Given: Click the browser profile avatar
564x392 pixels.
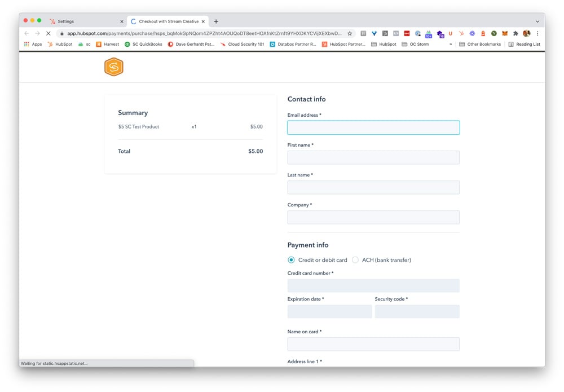Looking at the screenshot, I should 526,34.
